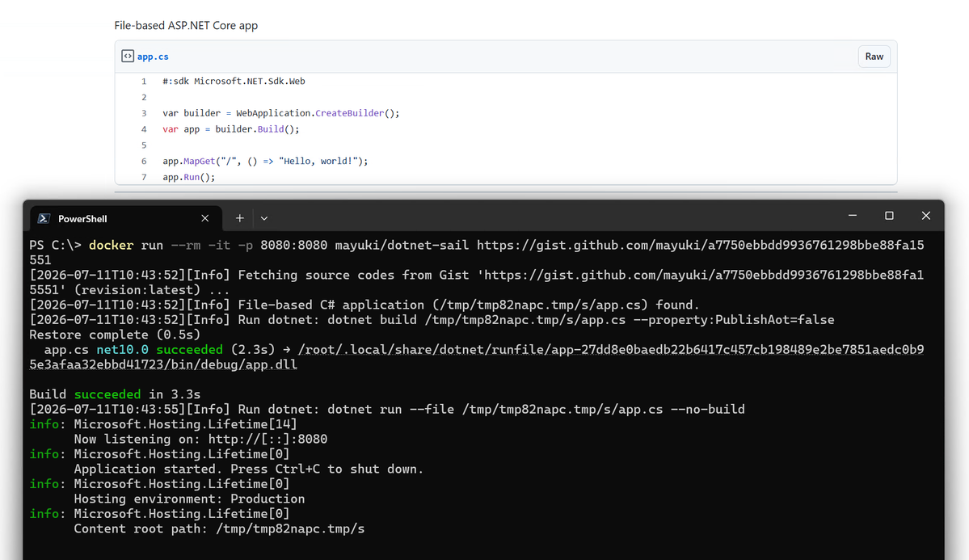Expand the terminal profile dropdown chevron
Viewport: 969px width, 560px height.
click(x=264, y=218)
